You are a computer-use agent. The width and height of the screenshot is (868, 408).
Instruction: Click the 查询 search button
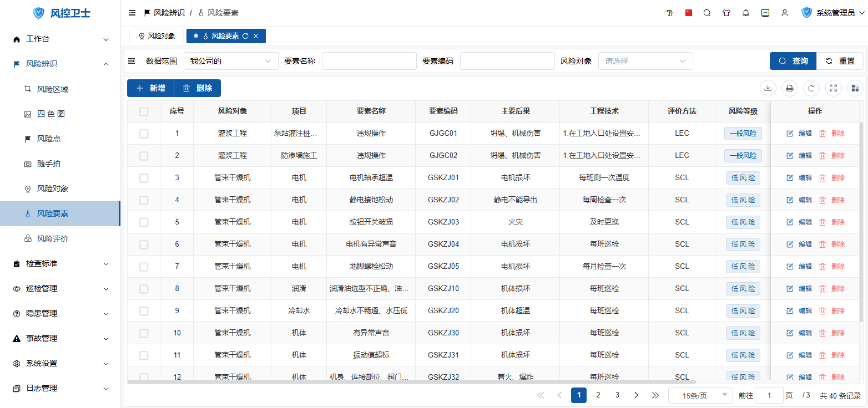[793, 61]
